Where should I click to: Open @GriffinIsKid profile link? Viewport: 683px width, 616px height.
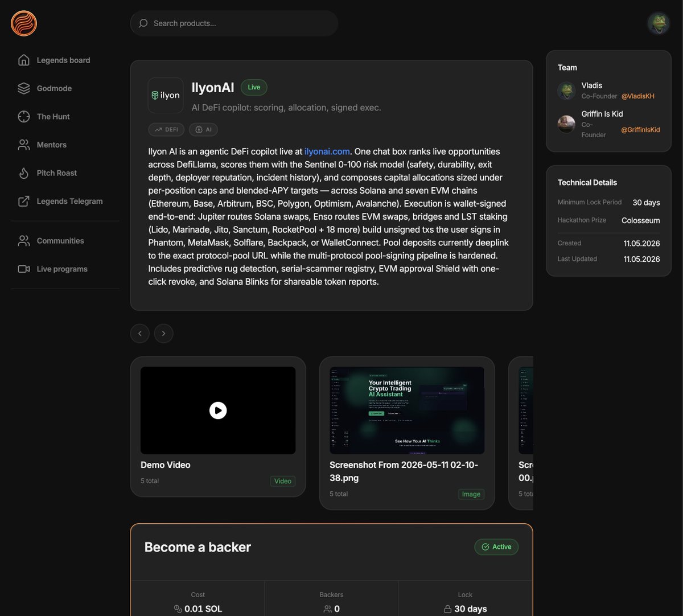click(640, 130)
